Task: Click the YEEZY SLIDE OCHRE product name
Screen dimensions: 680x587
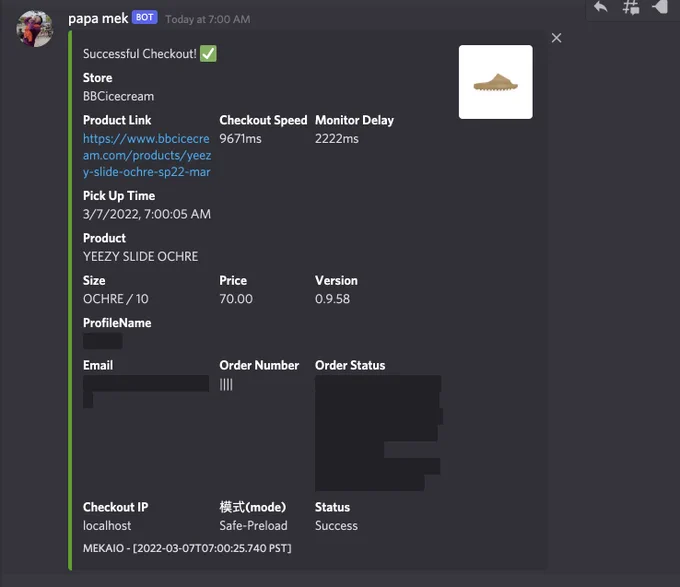Action: 141,257
